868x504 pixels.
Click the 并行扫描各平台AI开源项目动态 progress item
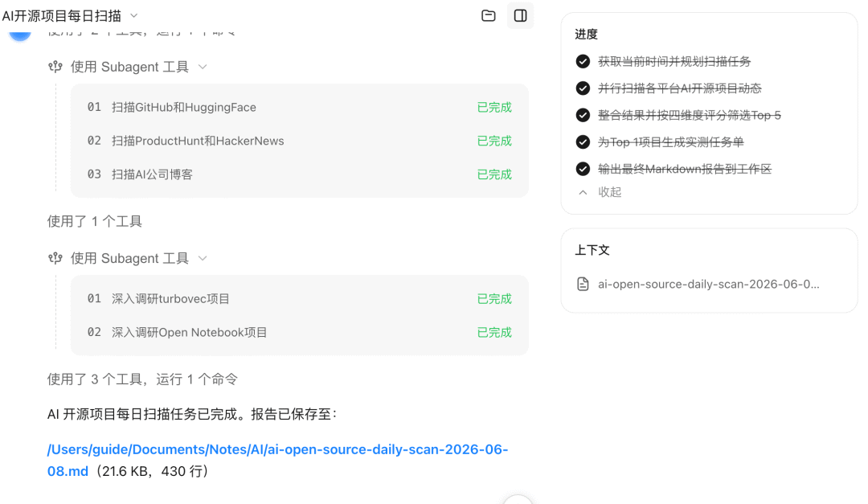[680, 88]
